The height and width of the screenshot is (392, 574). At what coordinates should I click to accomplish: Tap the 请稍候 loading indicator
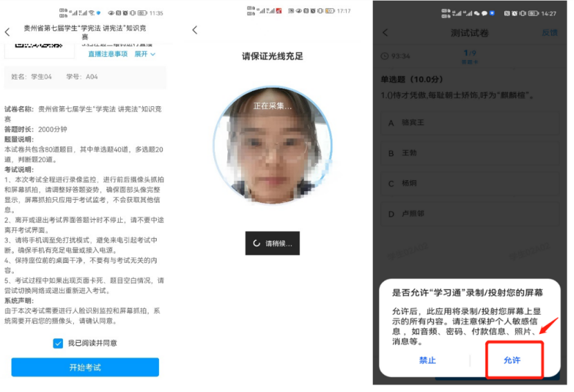[x=273, y=244]
